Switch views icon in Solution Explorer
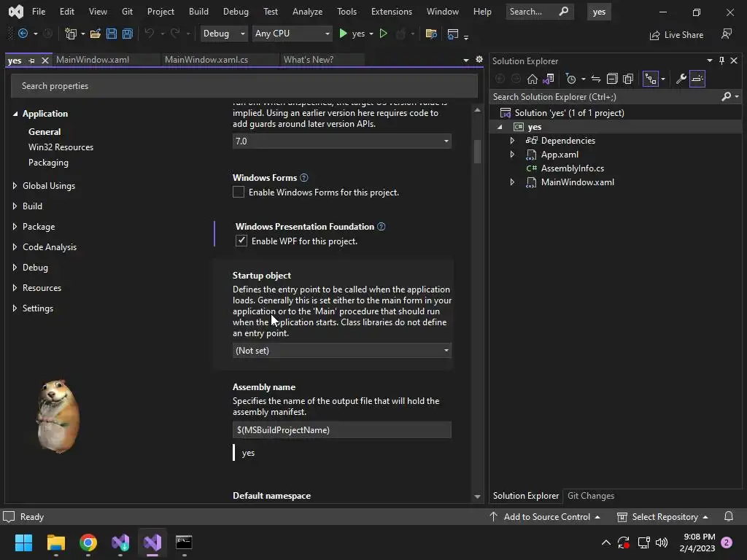Image resolution: width=747 pixels, height=560 pixels. [x=549, y=79]
